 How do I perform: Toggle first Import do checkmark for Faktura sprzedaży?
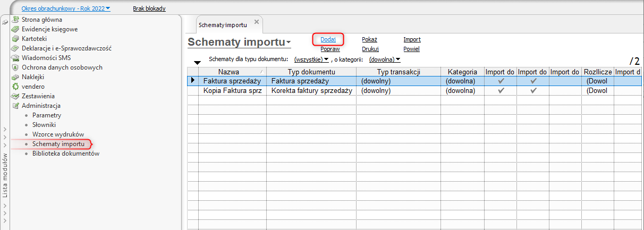point(501,81)
